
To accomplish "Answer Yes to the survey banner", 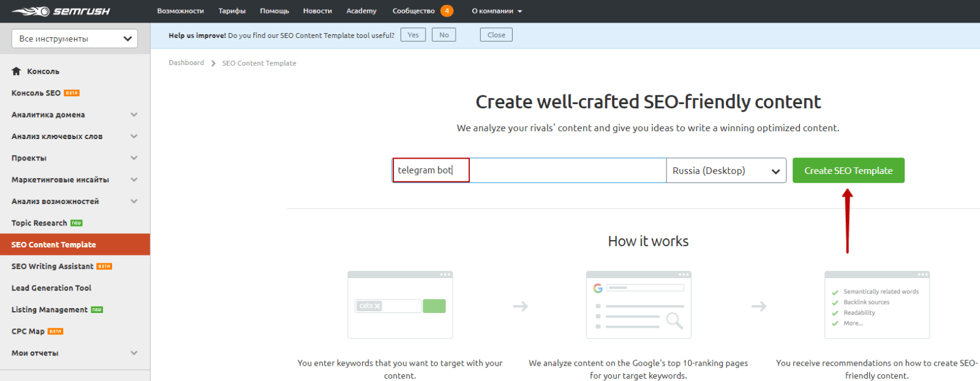I will click(x=413, y=35).
